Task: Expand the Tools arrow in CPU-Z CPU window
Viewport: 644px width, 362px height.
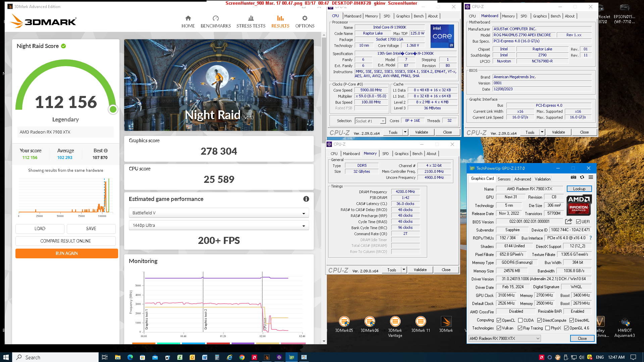Action: [x=405, y=132]
